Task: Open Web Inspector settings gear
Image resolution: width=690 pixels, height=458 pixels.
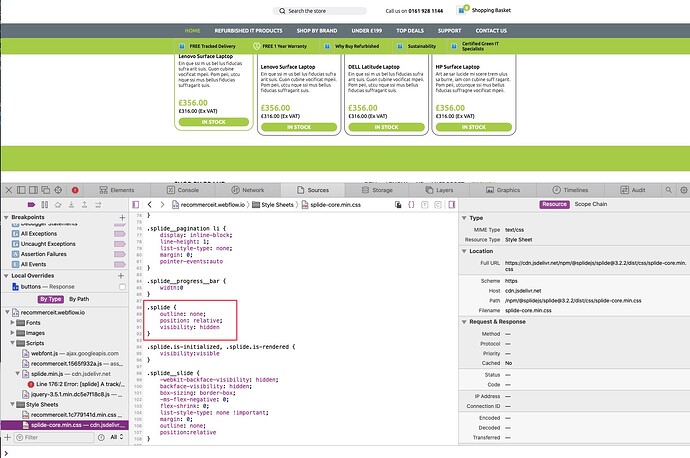Action: (683, 190)
